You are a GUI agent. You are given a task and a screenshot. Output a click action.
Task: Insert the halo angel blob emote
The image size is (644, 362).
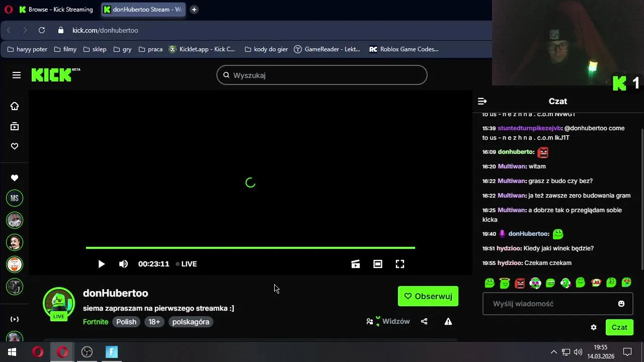(x=505, y=283)
